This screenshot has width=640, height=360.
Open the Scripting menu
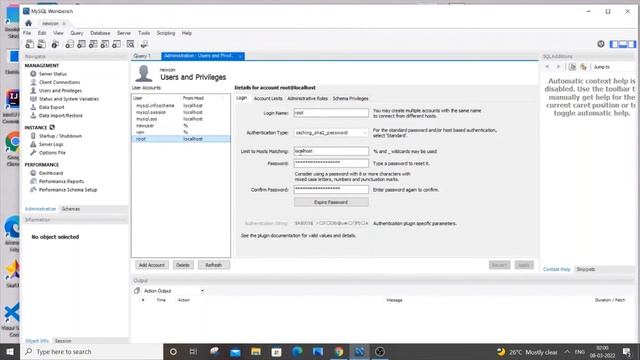[166, 33]
